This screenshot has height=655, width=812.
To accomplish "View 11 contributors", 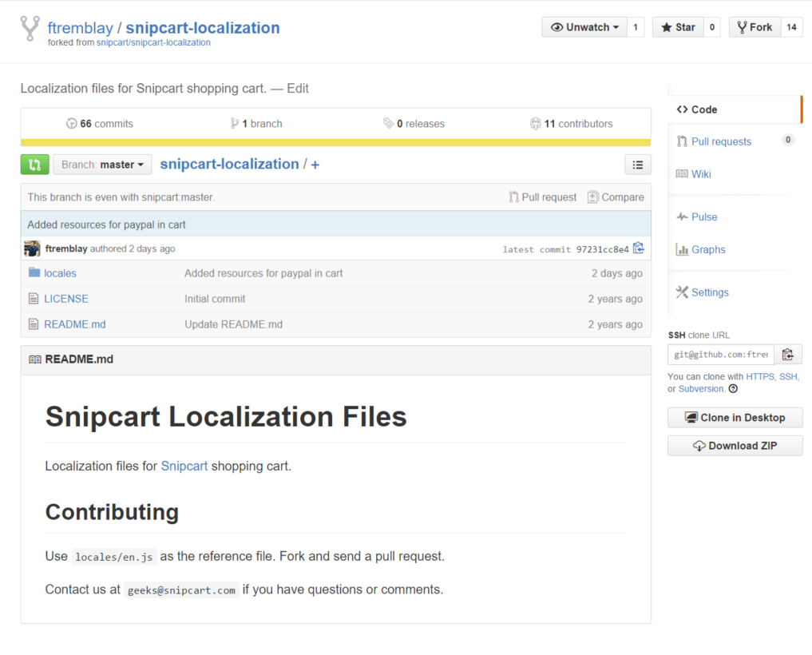I will [571, 124].
